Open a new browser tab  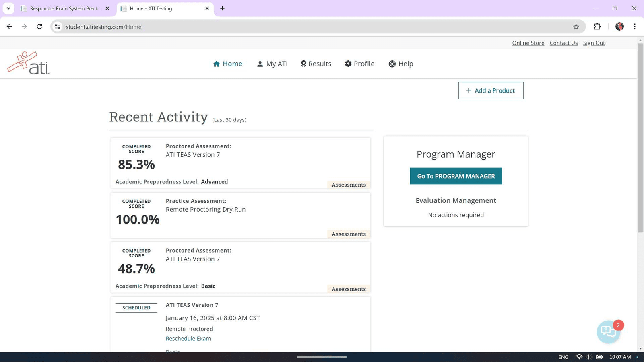point(222,8)
